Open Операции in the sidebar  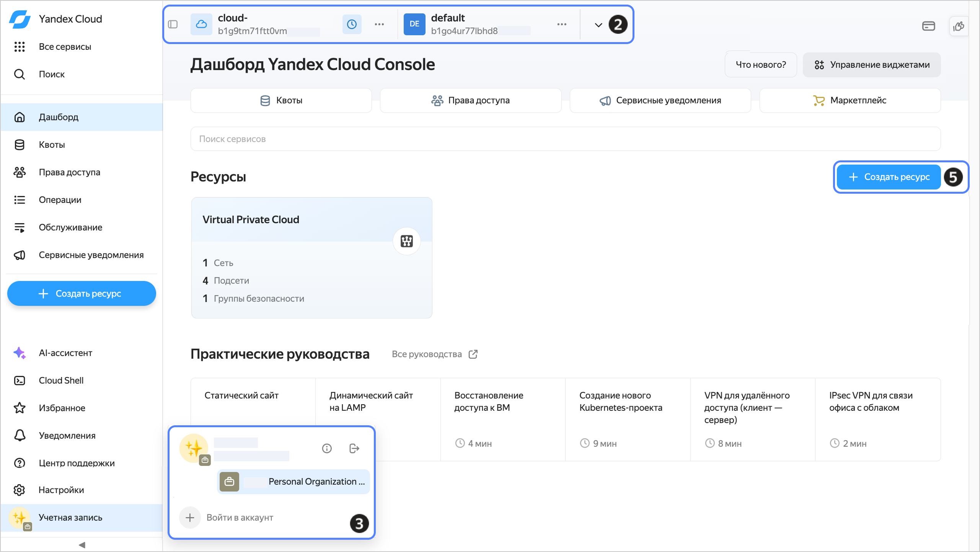[x=82, y=200]
